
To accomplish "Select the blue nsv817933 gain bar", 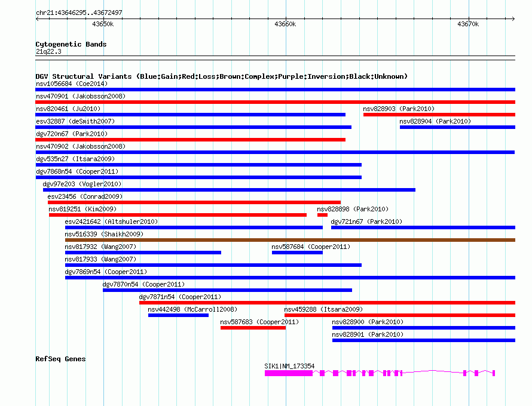I will pos(213,265).
